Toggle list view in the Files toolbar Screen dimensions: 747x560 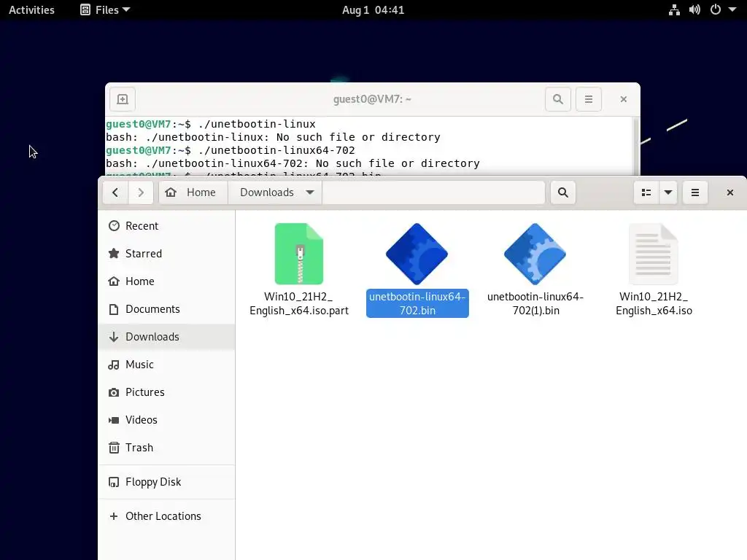(x=646, y=192)
